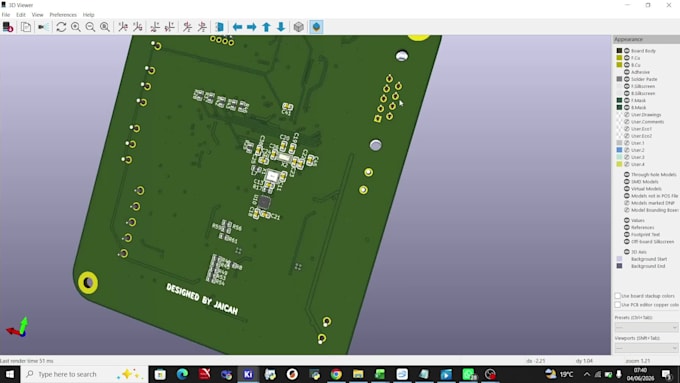Click the Zoom Out magnifier icon
Viewport: 680px width, 383px height.
point(90,27)
